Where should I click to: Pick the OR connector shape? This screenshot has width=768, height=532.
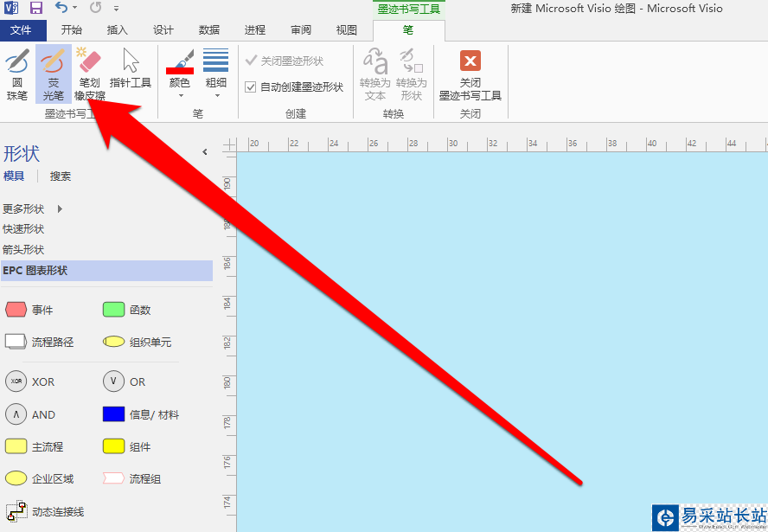[125, 381]
